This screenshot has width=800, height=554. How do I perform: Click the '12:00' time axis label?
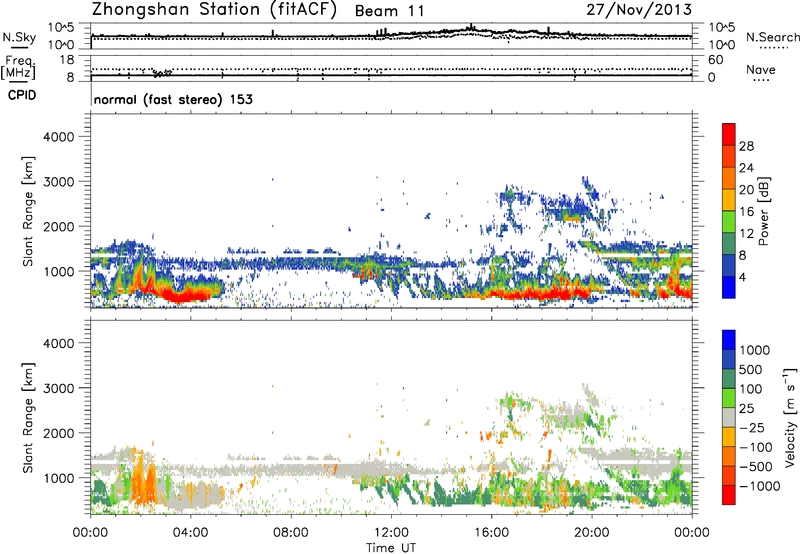(x=391, y=533)
